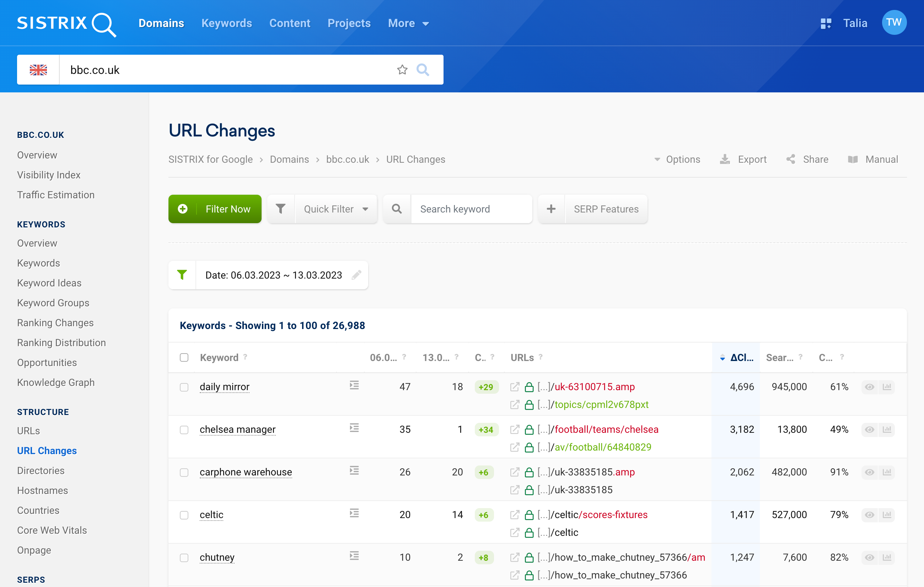Open Hostnames in sidebar
The image size is (924, 587).
pos(42,490)
